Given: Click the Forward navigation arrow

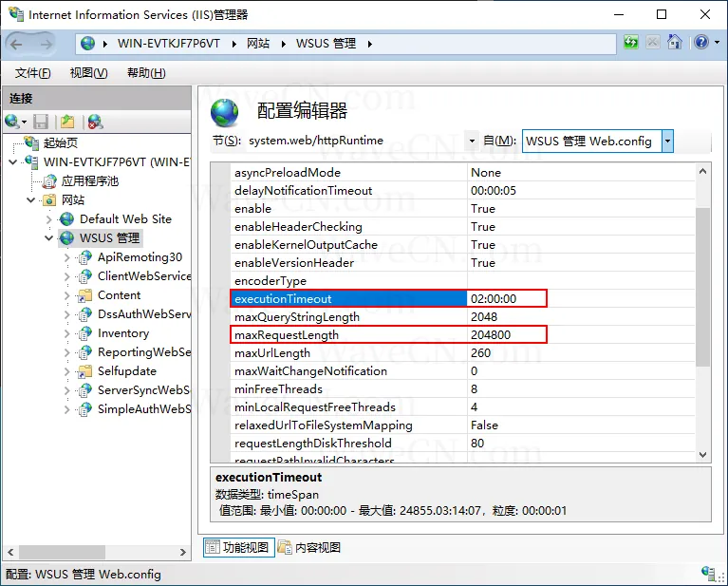Looking at the screenshot, I should tap(46, 44).
